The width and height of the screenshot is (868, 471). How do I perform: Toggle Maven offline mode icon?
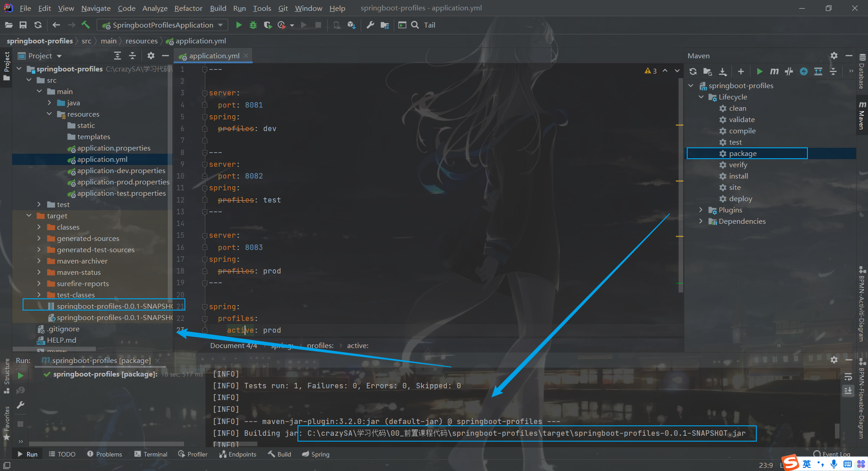pyautogui.click(x=789, y=71)
